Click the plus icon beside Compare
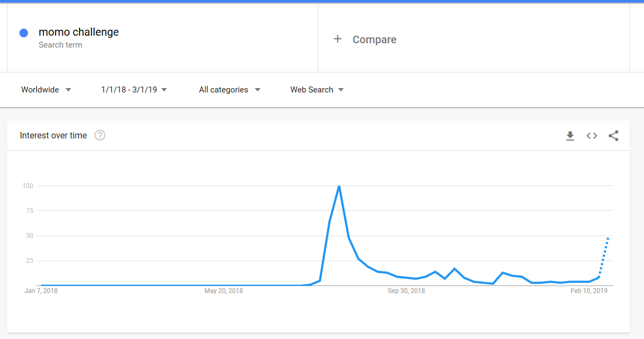Screen dimensions: 644x339 (x=337, y=39)
